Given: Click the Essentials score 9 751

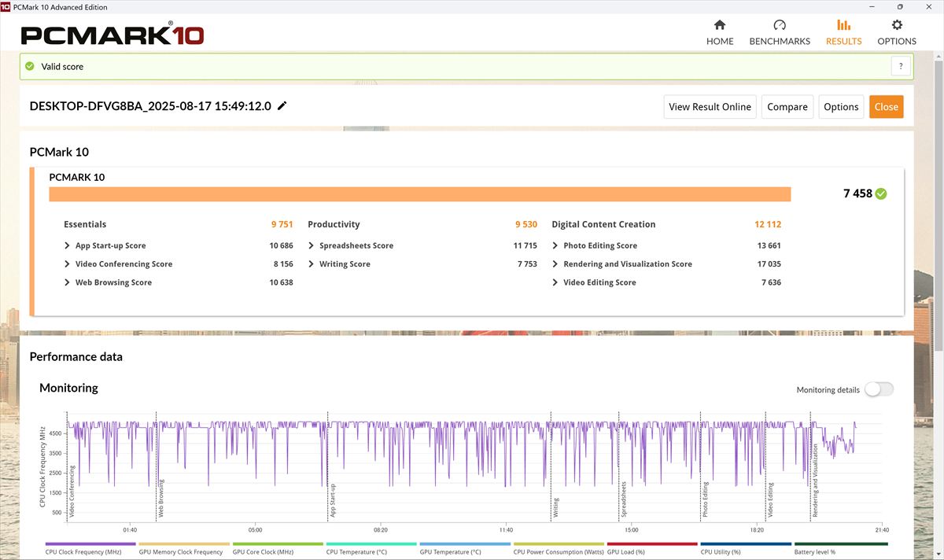Looking at the screenshot, I should [282, 224].
